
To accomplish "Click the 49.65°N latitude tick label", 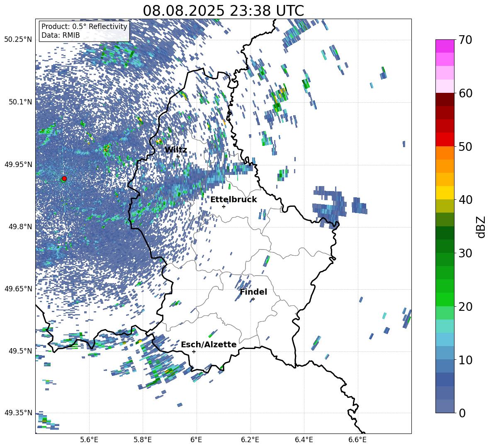I will [x=18, y=289].
